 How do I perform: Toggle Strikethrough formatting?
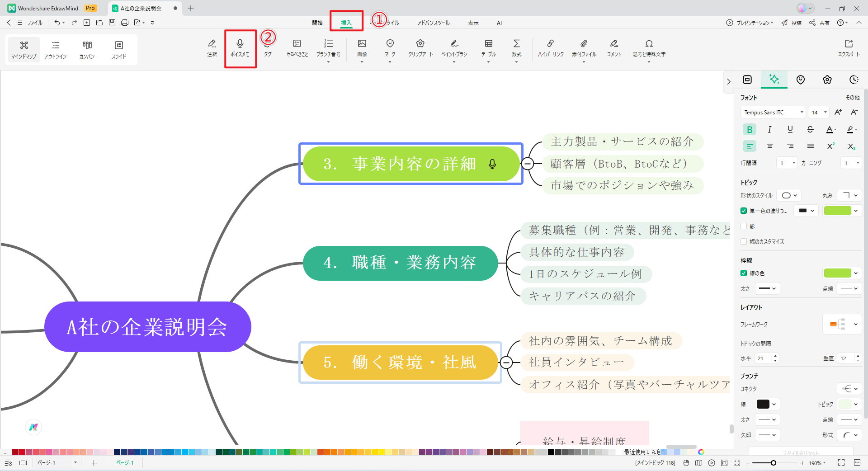pos(811,130)
